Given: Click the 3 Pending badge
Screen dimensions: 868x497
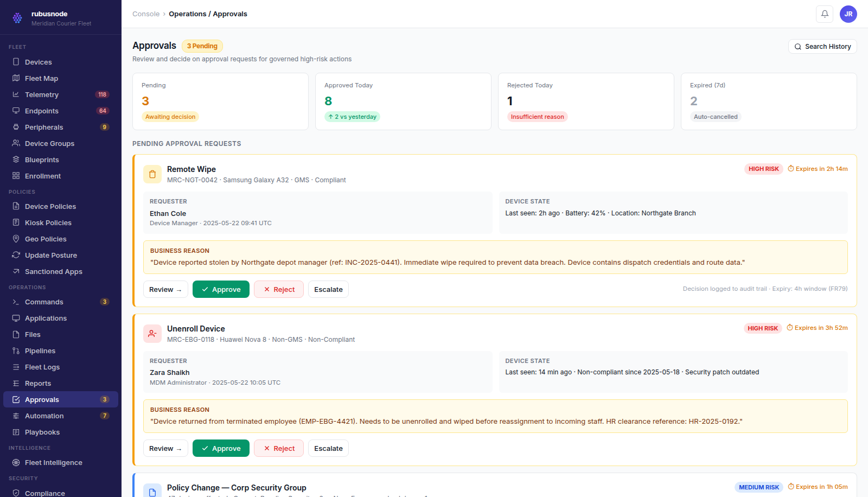Looking at the screenshot, I should (202, 46).
